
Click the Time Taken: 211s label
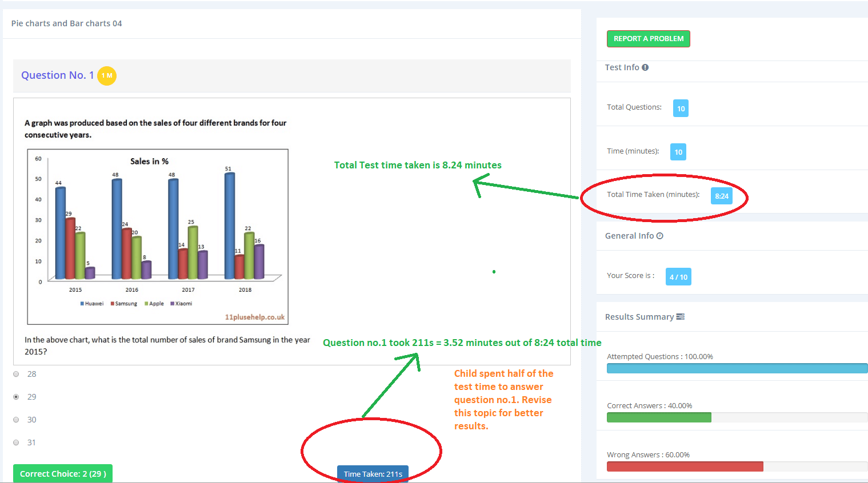[373, 474]
